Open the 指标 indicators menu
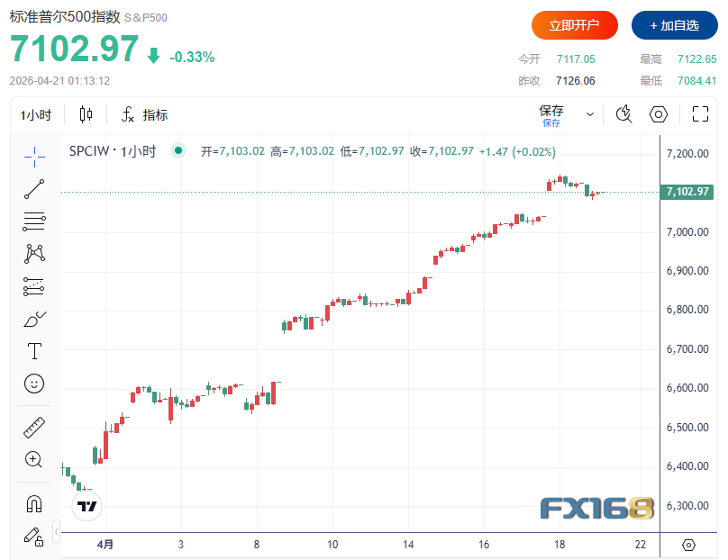 coord(144,114)
